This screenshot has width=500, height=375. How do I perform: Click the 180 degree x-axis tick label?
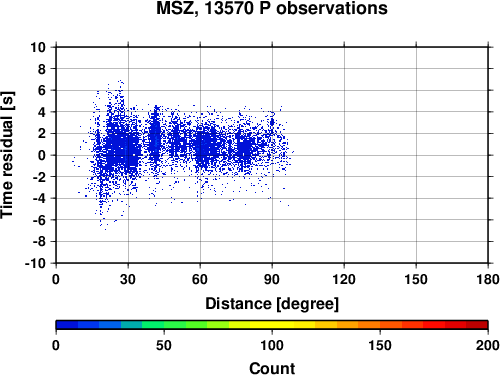(488, 279)
